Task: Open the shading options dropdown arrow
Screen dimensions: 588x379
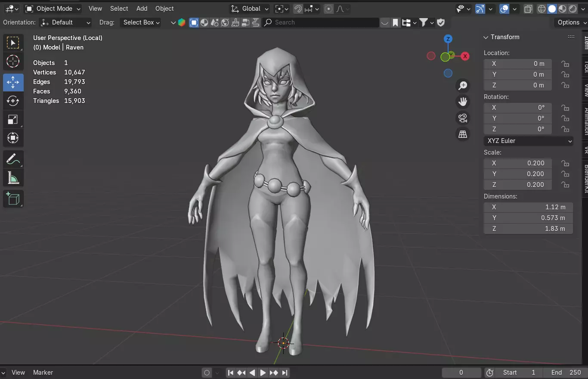Action: (583, 9)
